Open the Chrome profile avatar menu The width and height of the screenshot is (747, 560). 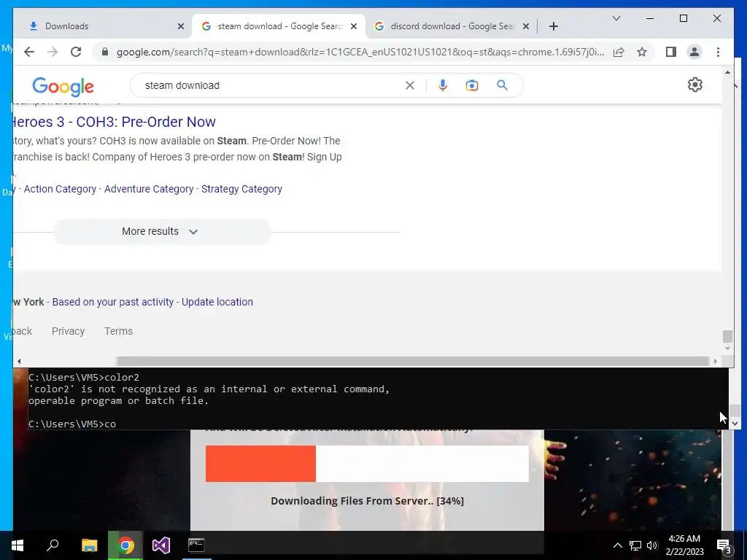click(x=694, y=52)
